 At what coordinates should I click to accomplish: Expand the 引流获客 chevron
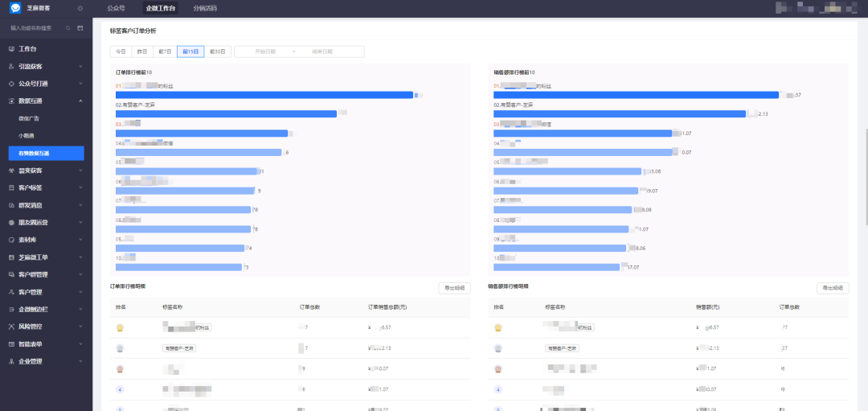(81, 67)
